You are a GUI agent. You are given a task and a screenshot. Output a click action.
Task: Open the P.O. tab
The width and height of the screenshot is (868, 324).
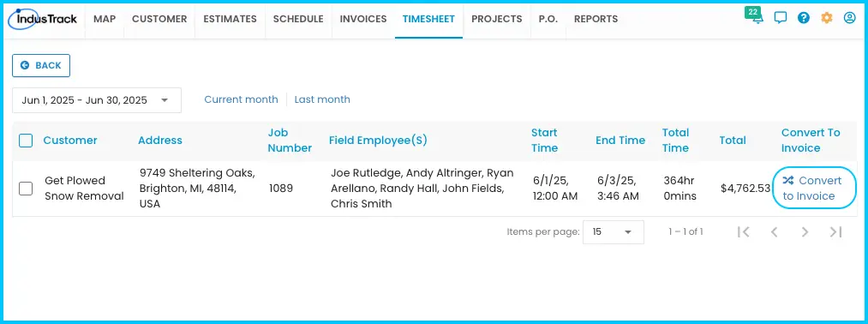point(548,20)
